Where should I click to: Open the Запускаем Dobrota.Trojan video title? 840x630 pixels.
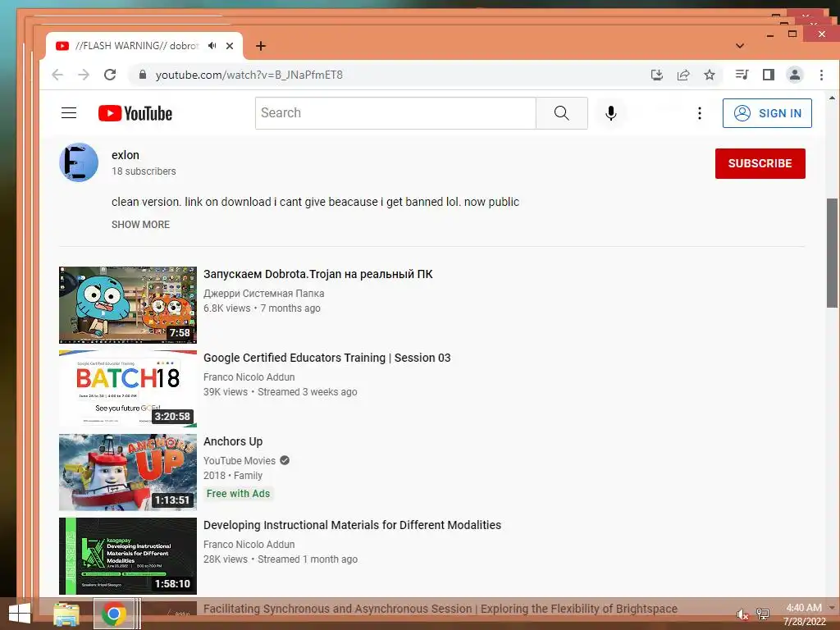(x=317, y=274)
